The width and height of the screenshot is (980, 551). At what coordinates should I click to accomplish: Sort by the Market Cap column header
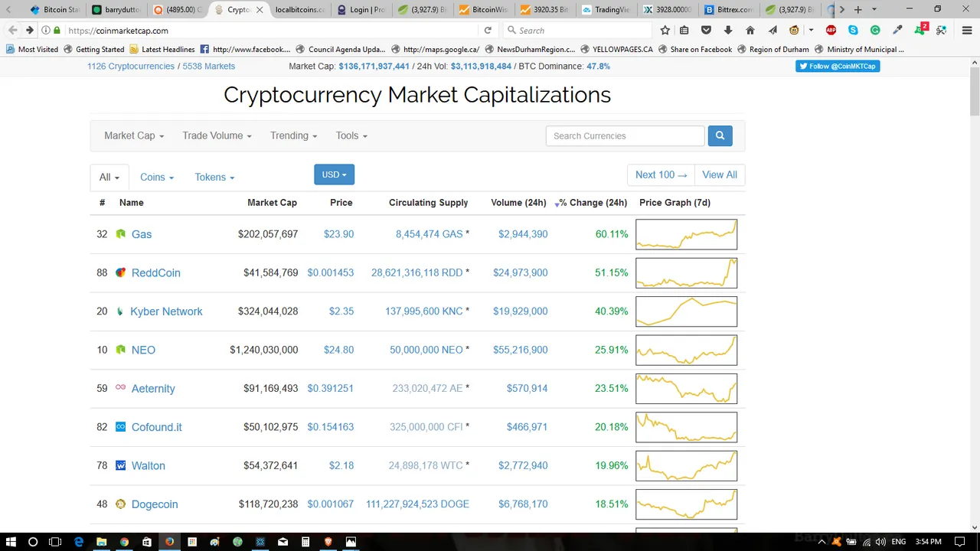coord(272,203)
